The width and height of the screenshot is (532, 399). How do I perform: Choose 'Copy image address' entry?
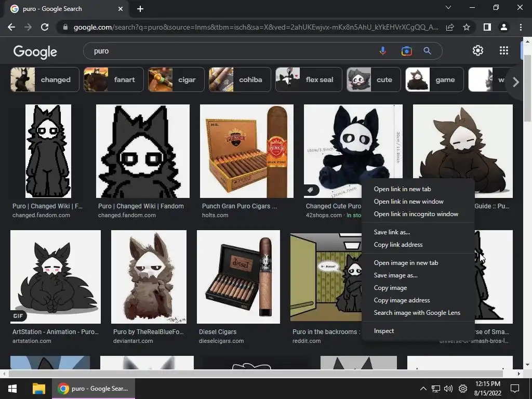pos(418,300)
